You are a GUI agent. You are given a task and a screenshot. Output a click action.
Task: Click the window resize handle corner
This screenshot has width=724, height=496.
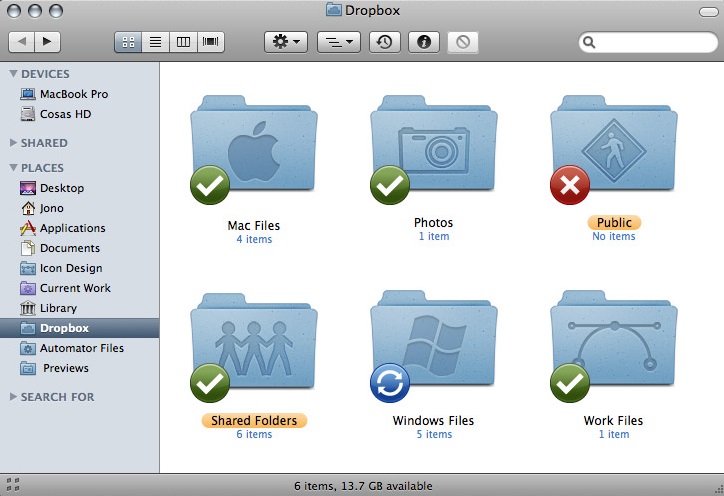click(718, 490)
